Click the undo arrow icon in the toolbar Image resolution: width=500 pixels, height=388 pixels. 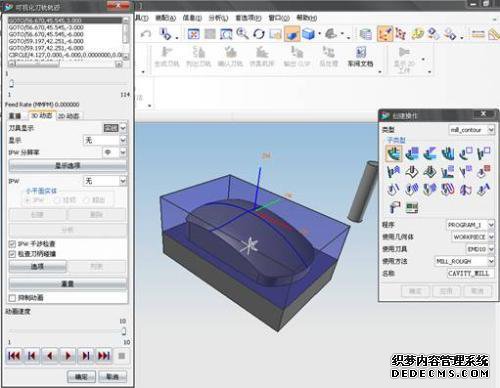click(x=146, y=34)
